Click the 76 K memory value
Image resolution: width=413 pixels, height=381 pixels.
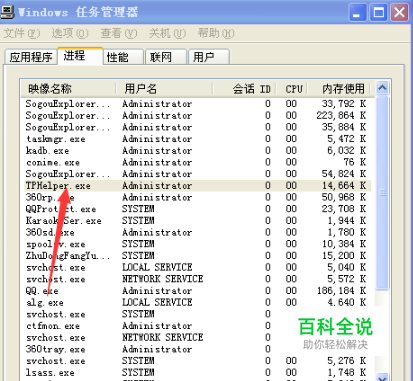tap(355, 162)
